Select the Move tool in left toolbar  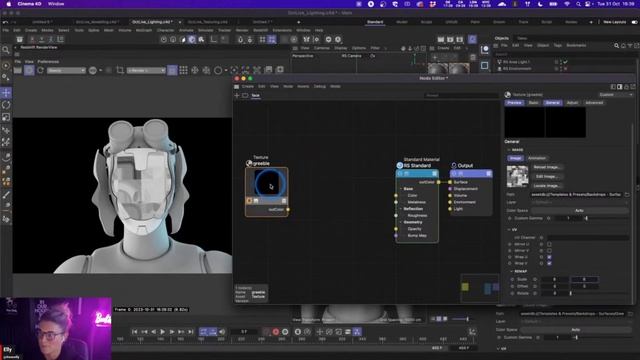pos(6,93)
